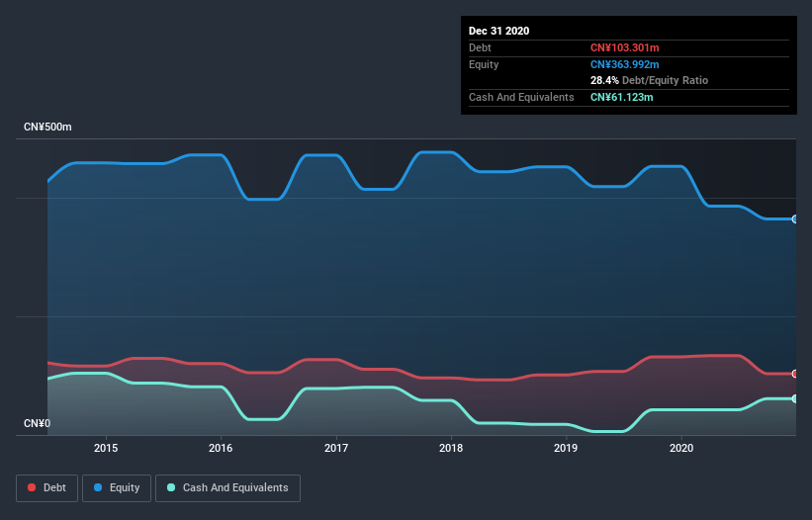Click the Cash And Equivalents tooltip label
The image size is (812, 520).
521,97
